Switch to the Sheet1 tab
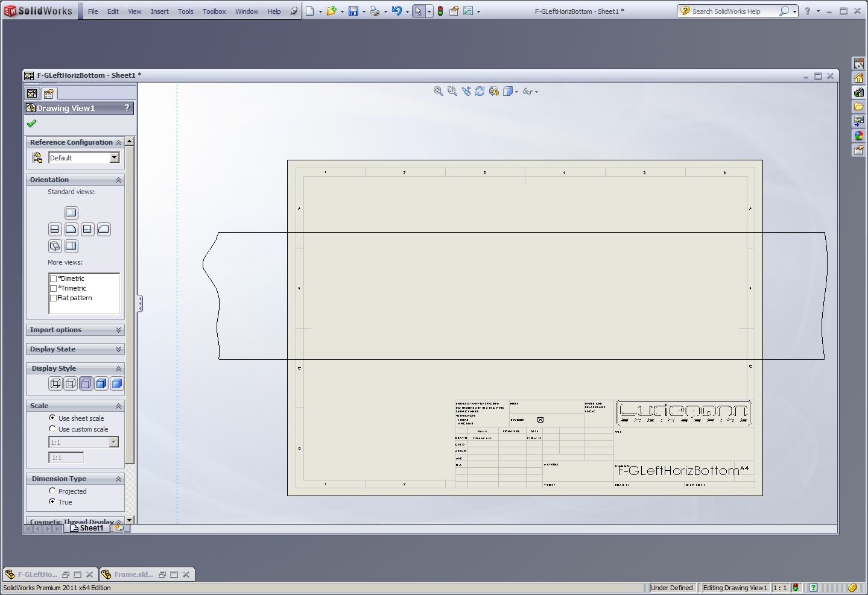Screen dimensions: 868x595 point(87,528)
